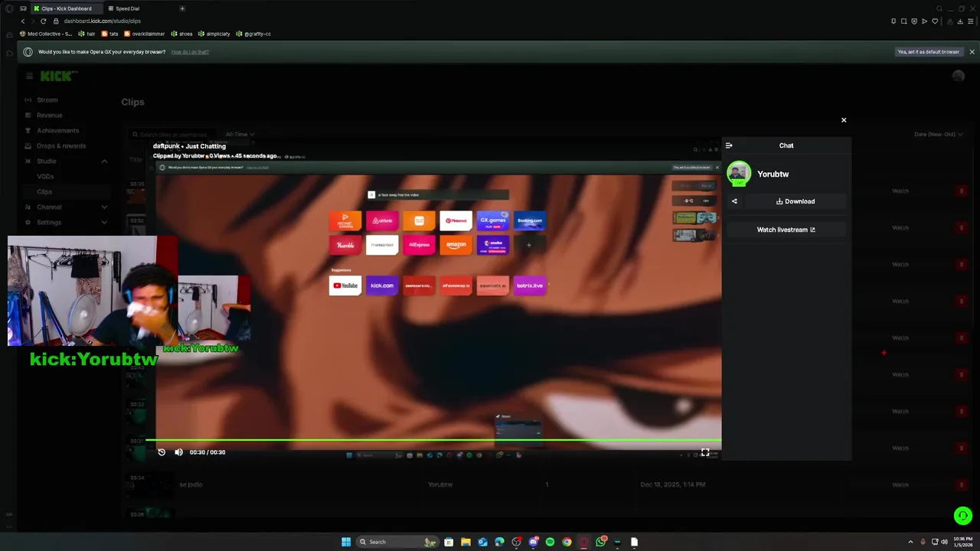This screenshot has width=980, height=551.
Task: Switch to the Speed Dial tab
Action: coord(127,8)
